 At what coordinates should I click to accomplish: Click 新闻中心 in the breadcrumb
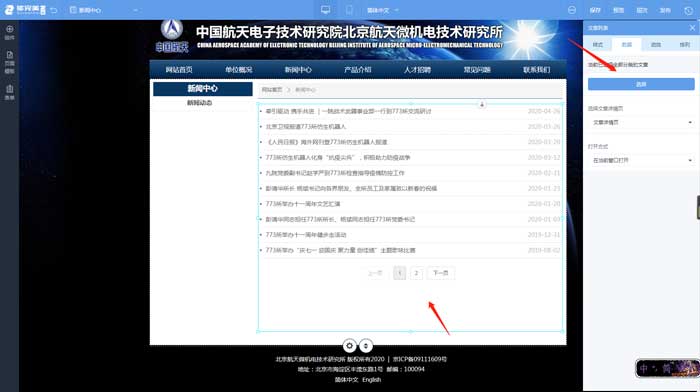click(x=305, y=90)
